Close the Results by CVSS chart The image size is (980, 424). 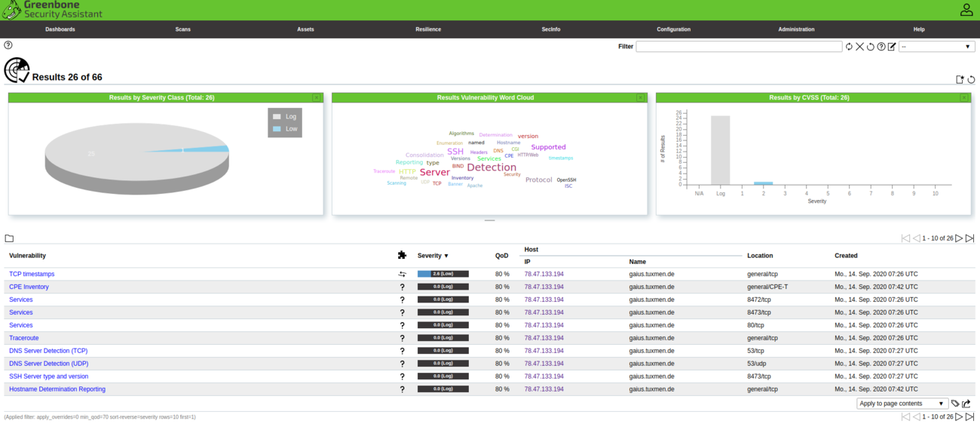pos(964,98)
